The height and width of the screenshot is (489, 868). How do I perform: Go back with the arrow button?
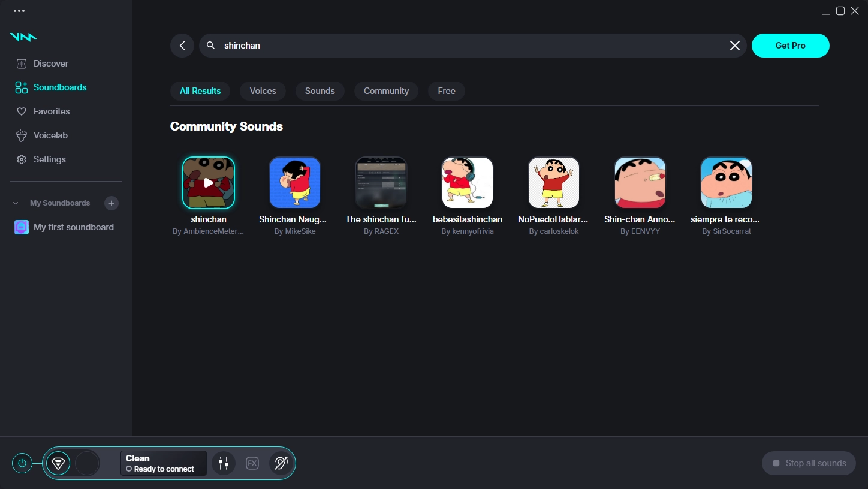(x=182, y=46)
